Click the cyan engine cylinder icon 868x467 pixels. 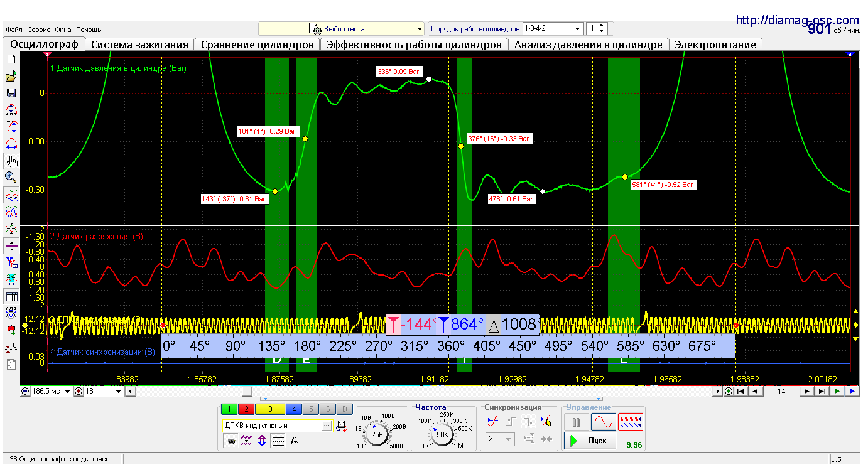tap(11, 279)
